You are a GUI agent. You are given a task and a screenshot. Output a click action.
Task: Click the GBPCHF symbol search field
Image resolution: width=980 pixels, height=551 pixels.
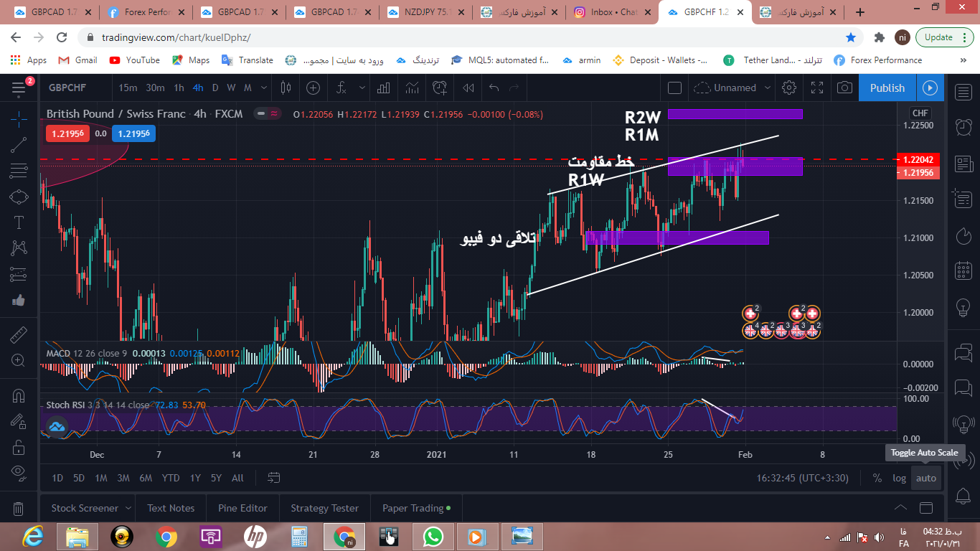coord(67,88)
